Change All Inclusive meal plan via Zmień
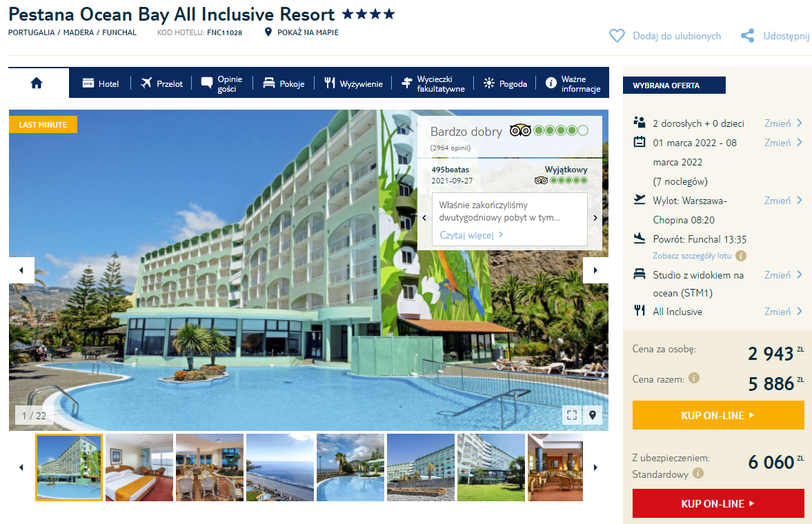812x524 pixels. (x=783, y=311)
